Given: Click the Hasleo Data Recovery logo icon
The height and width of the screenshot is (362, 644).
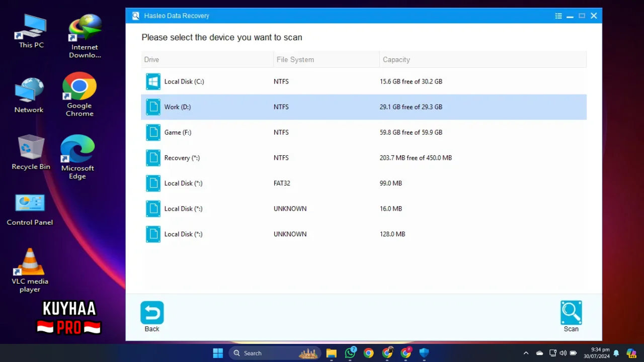Looking at the screenshot, I should click(135, 16).
